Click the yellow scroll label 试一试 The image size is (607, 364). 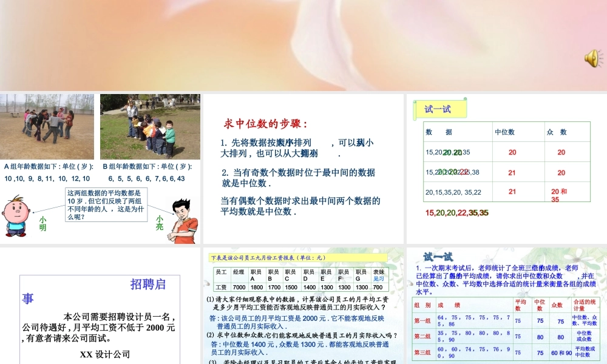(x=440, y=109)
